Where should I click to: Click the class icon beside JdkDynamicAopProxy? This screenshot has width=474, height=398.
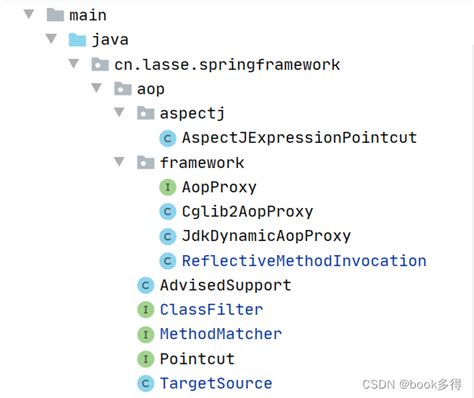pyautogui.click(x=168, y=236)
